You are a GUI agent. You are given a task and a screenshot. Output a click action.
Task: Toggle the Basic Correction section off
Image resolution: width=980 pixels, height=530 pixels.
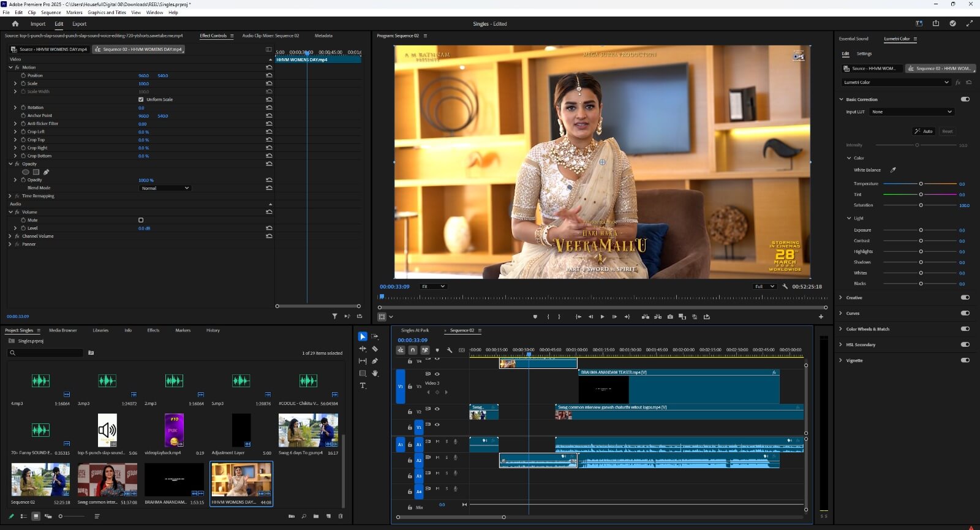coord(965,99)
